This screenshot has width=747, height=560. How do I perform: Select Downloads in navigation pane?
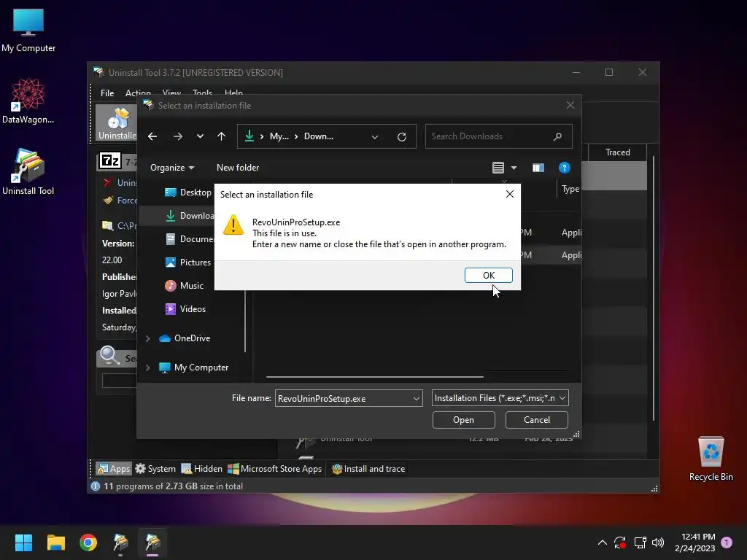(x=189, y=216)
